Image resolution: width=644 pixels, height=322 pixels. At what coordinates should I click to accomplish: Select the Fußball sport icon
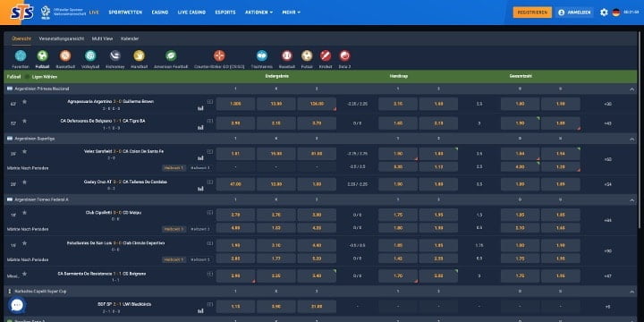point(42,55)
